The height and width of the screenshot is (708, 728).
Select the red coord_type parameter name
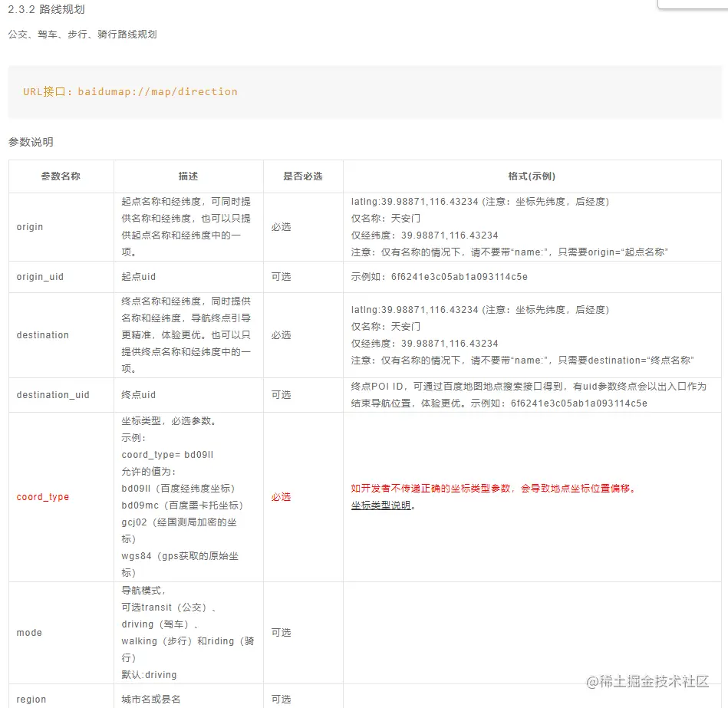point(43,497)
